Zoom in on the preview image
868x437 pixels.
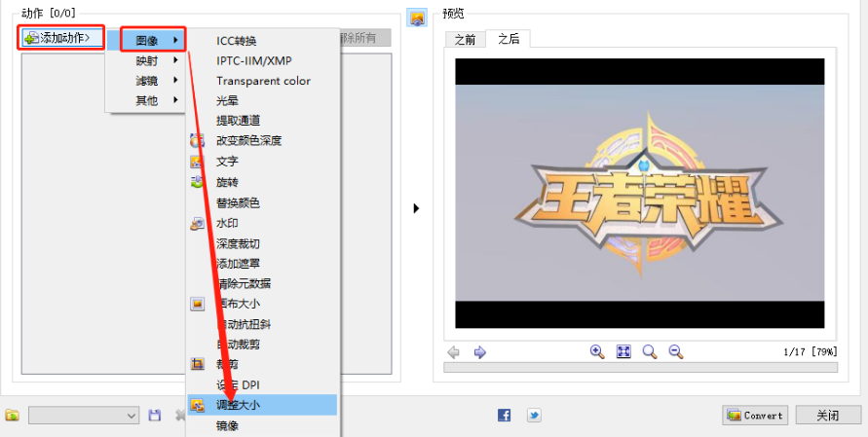coord(597,351)
